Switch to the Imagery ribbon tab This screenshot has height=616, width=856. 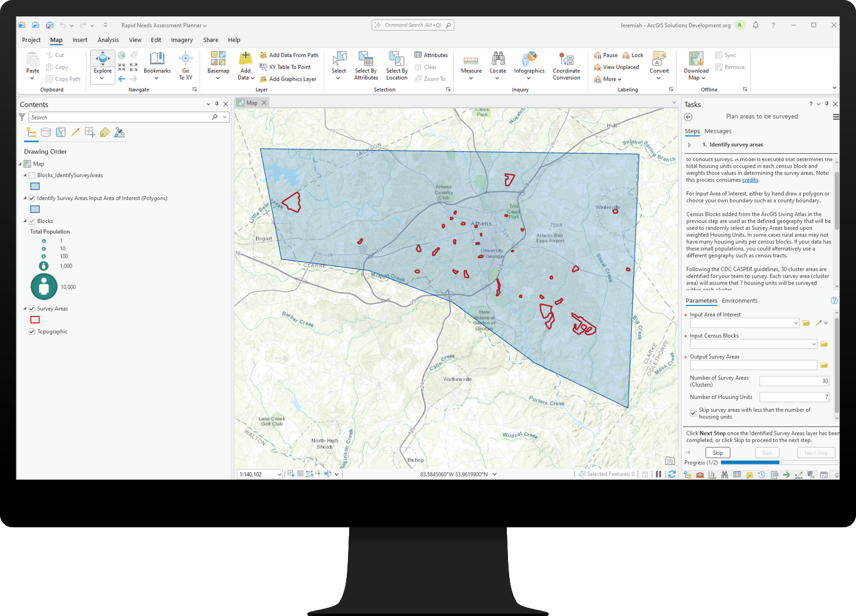(x=182, y=39)
